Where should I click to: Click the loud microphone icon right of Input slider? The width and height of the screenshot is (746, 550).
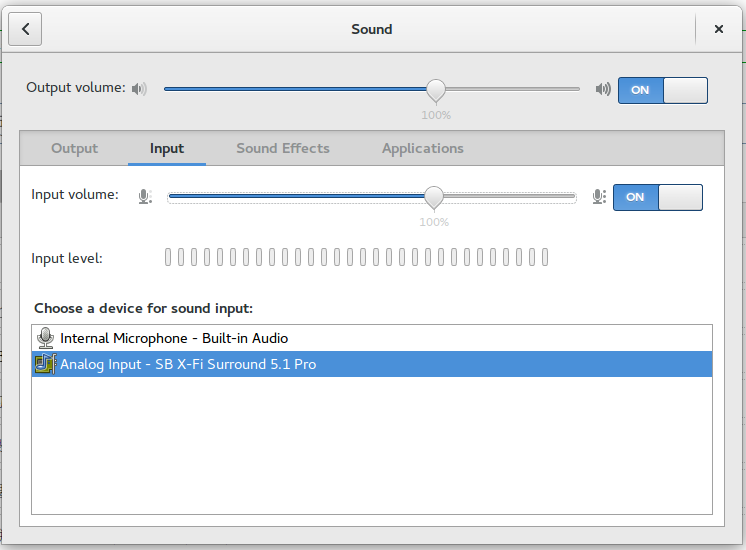598,197
